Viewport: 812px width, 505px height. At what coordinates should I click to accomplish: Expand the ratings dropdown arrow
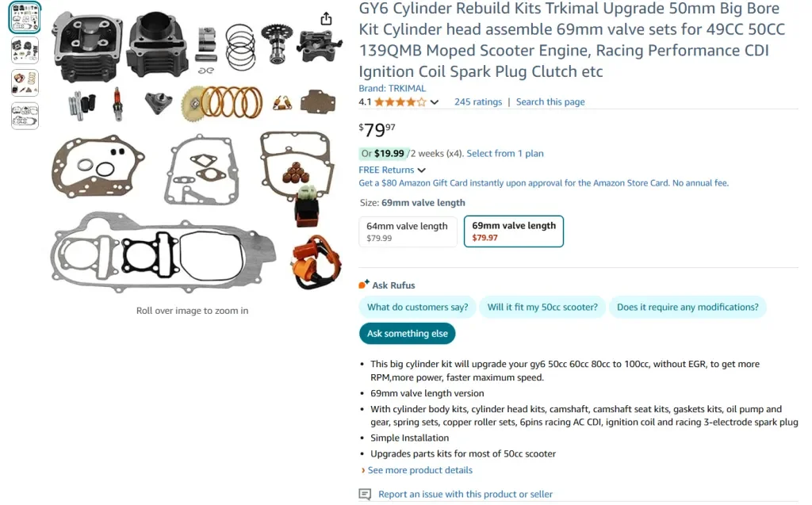[x=434, y=102]
